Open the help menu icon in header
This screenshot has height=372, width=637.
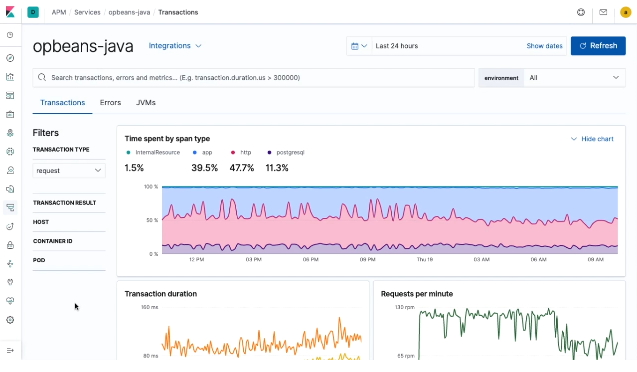point(581,12)
